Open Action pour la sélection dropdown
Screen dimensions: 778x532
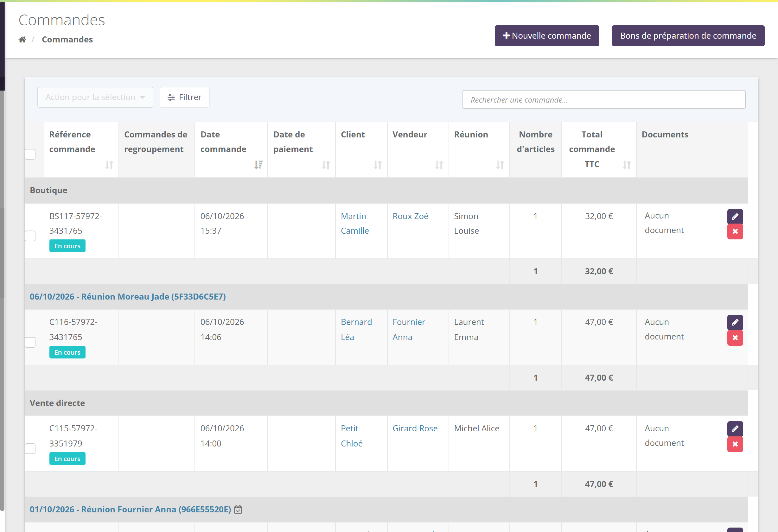click(x=95, y=97)
